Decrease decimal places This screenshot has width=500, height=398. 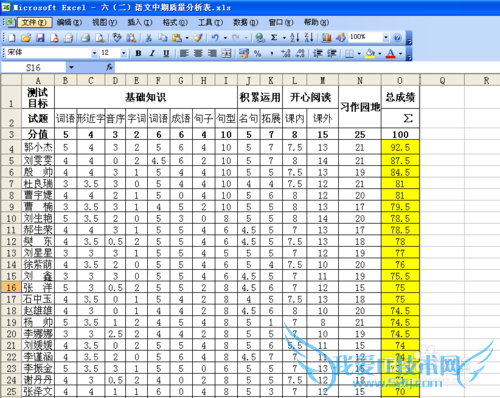pyautogui.click(x=300, y=53)
